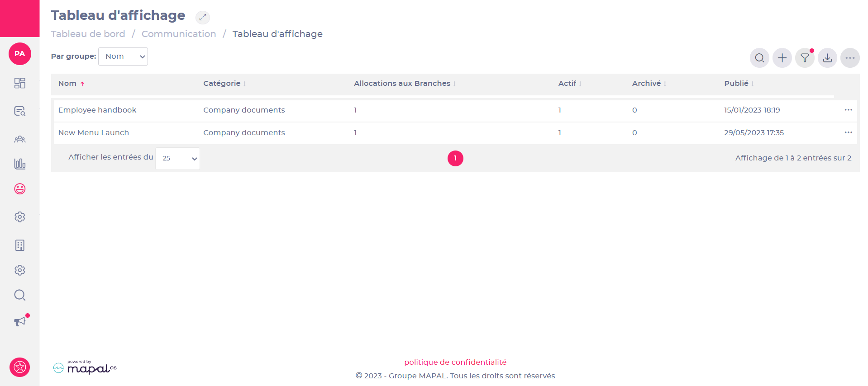
Task: Open the building icon in sidebar
Action: [20, 245]
